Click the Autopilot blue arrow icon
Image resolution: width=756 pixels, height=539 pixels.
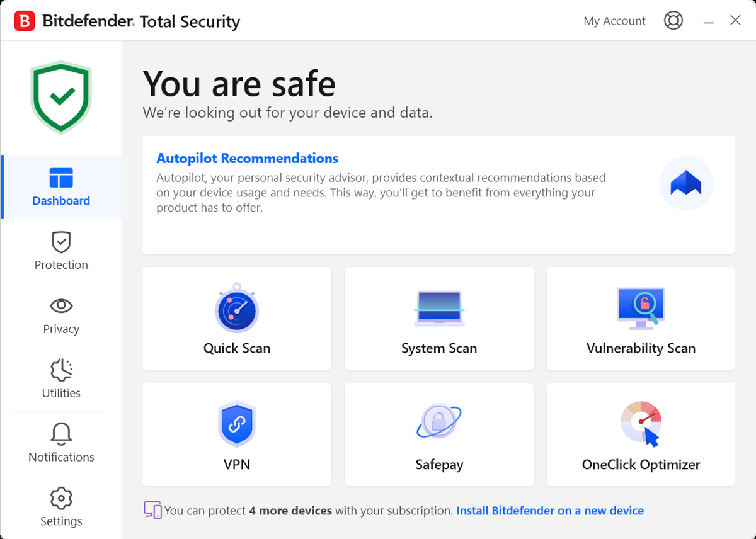[x=686, y=183]
